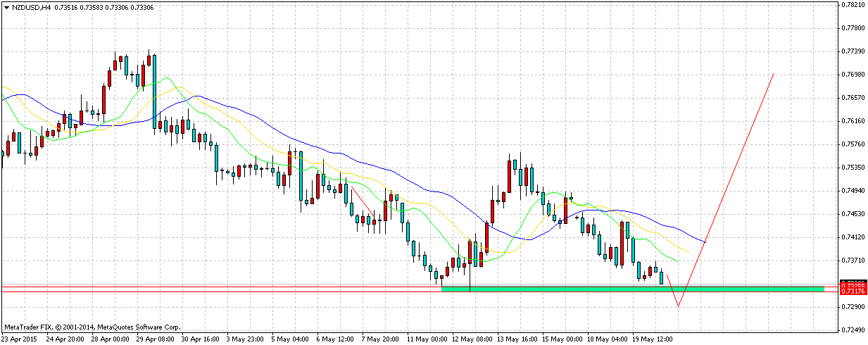868x345 pixels.
Task: Click the 0.76160 price scale value
Action: click(853, 120)
